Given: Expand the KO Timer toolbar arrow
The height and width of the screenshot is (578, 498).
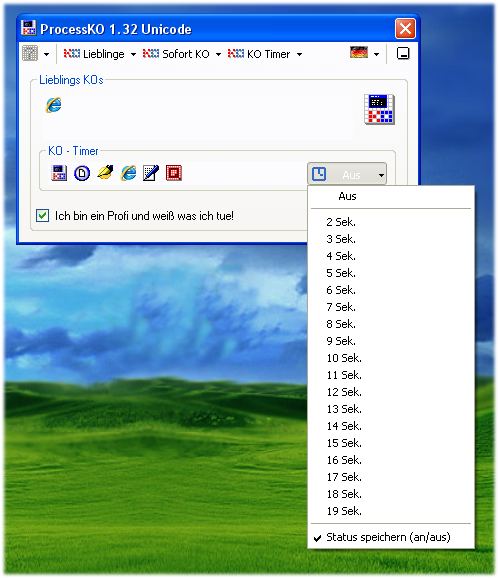Looking at the screenshot, I should 299,55.
